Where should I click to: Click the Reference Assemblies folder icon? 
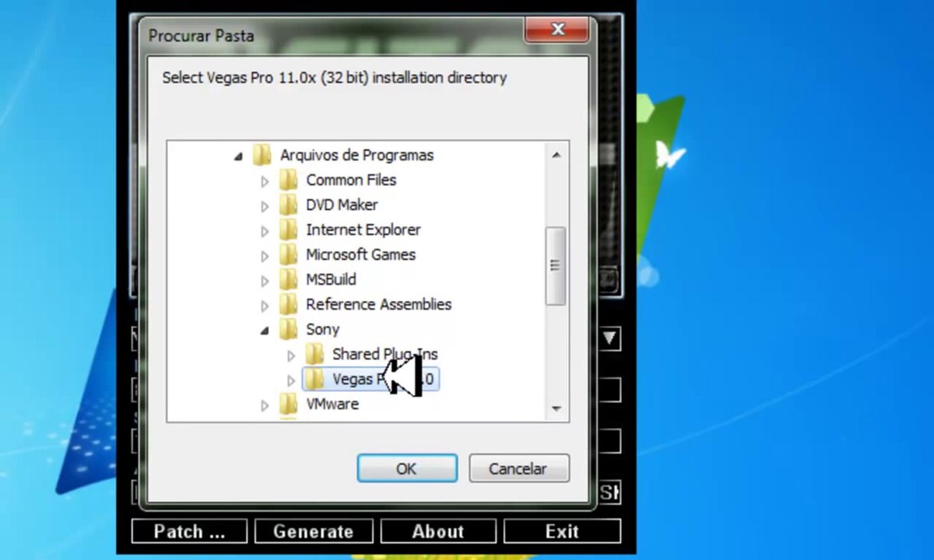[289, 304]
